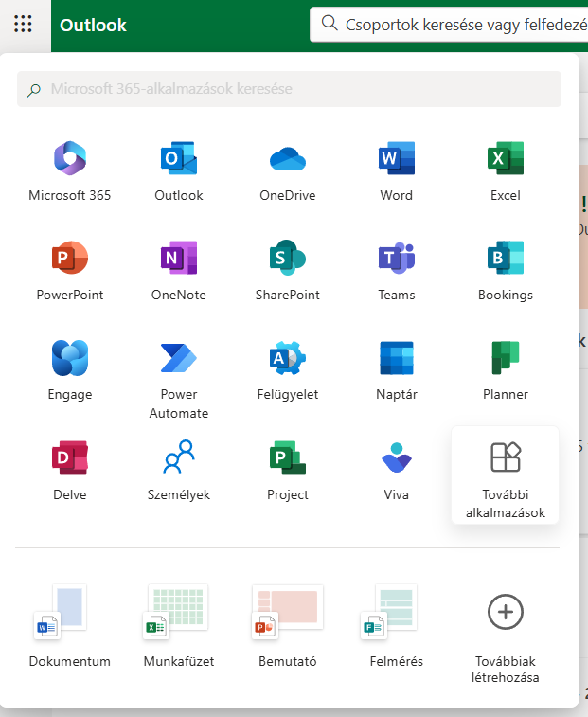The width and height of the screenshot is (588, 717).
Task: Click További alkalmazások button
Action: click(x=505, y=474)
